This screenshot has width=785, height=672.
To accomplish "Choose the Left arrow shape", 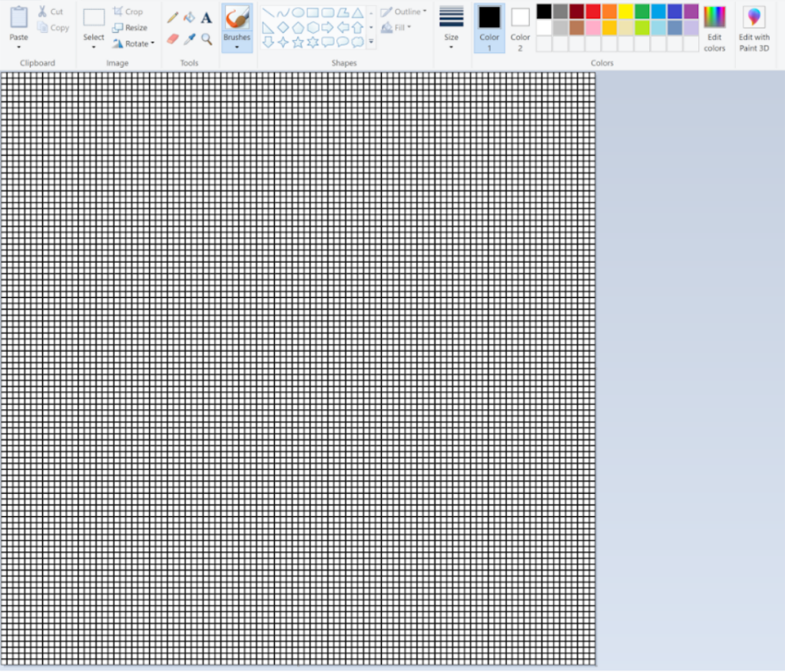I will click(x=343, y=28).
